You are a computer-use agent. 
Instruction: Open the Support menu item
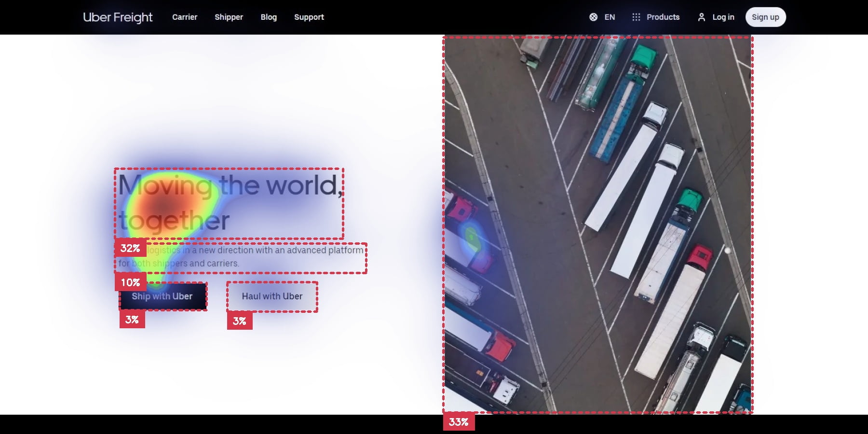pos(309,17)
